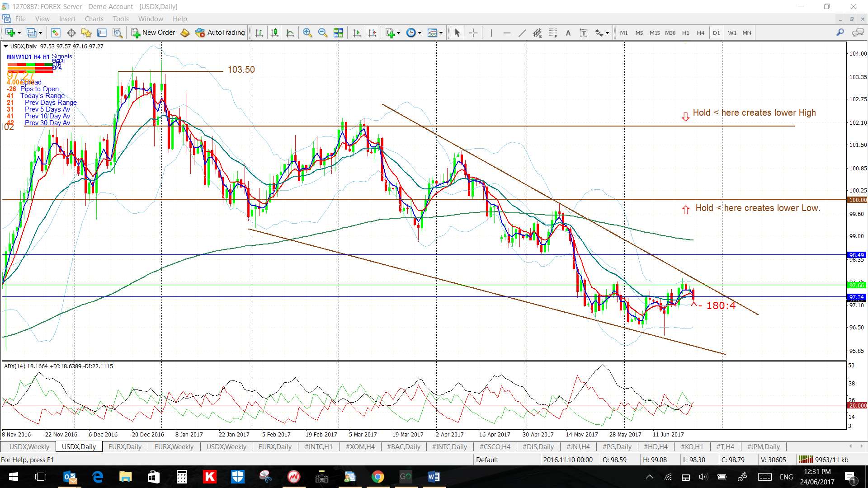
Task: Open the Charts menu
Action: [x=94, y=19]
